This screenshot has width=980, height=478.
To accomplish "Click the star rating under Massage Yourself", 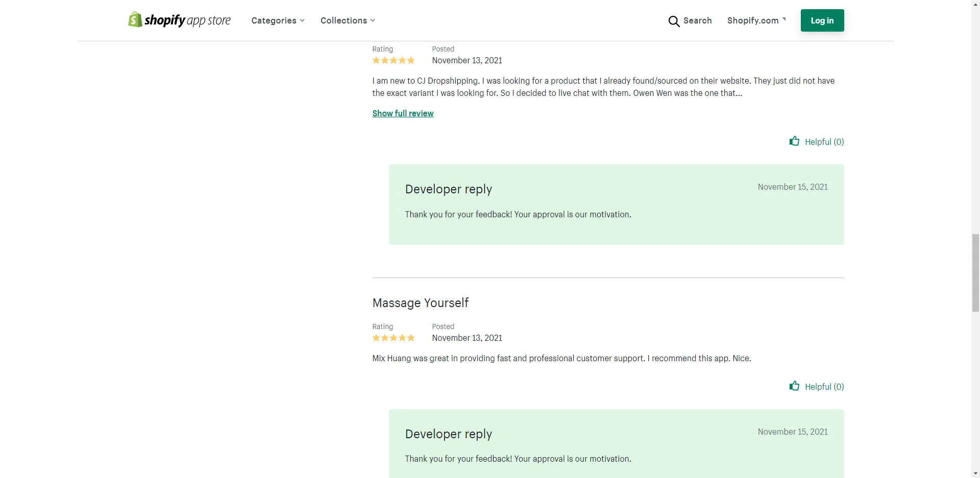I will 393,338.
